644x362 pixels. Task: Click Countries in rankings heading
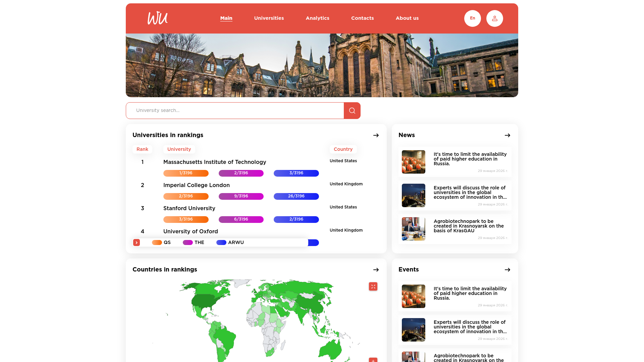pyautogui.click(x=165, y=269)
